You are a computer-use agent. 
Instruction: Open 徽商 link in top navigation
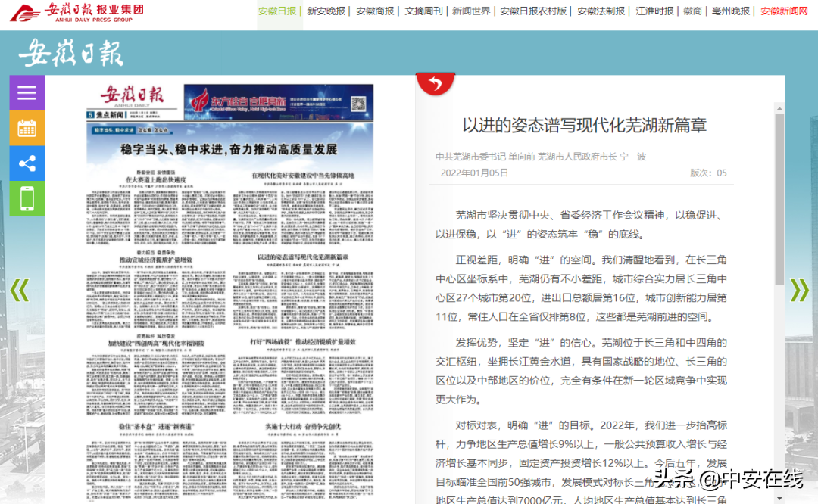click(x=693, y=11)
